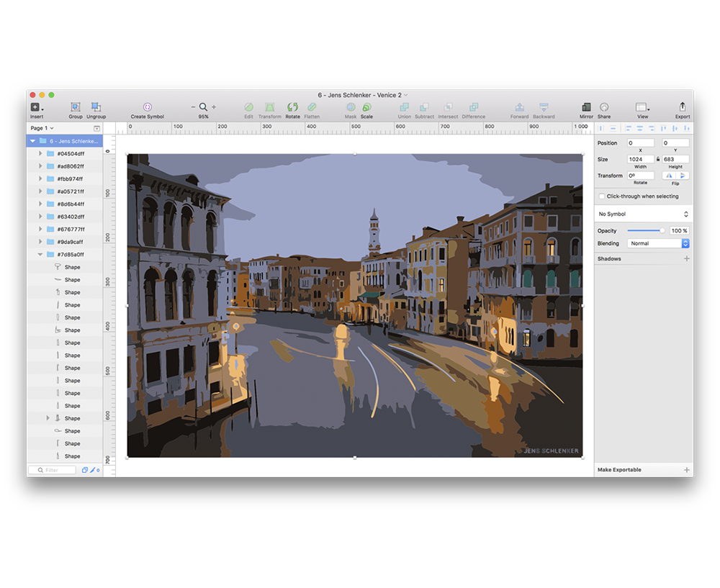This screenshot has height=588, width=720.
Task: Open the Insert tool menu
Action: [37, 107]
